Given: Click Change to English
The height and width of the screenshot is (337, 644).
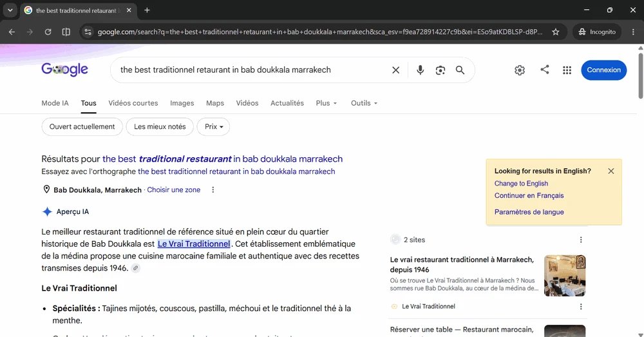Looking at the screenshot, I should click(x=521, y=183).
